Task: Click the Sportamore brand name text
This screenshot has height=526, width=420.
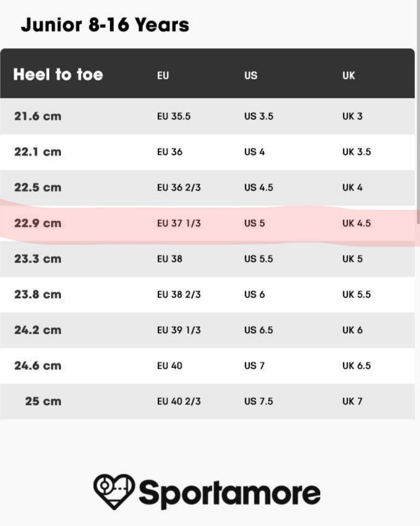Action: coord(229,493)
